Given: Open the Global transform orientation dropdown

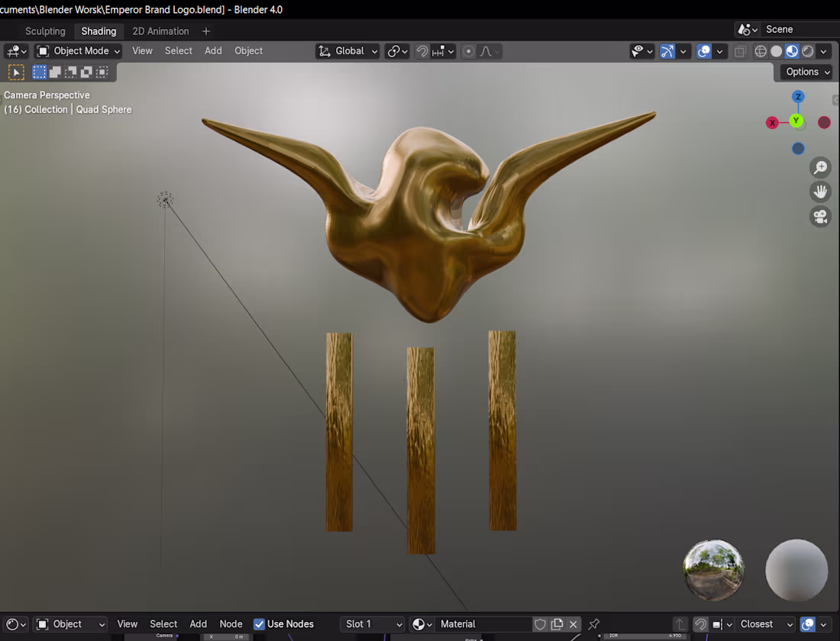Looking at the screenshot, I should 347,51.
